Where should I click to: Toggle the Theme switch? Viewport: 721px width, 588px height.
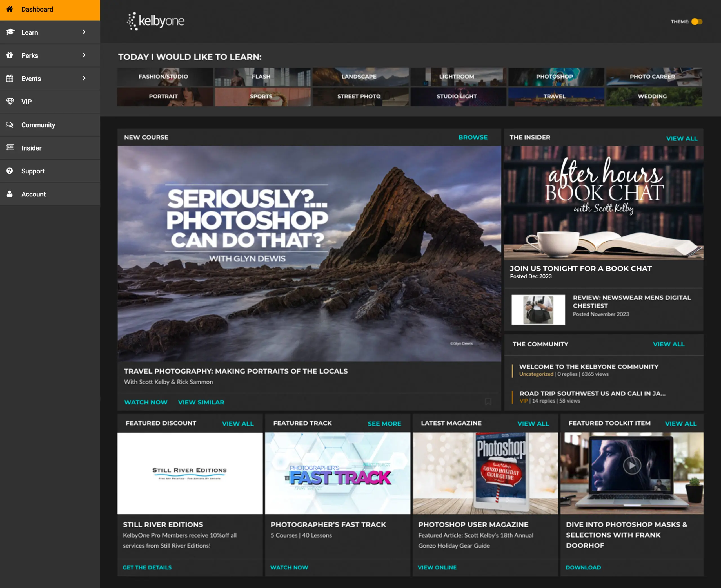pos(696,22)
